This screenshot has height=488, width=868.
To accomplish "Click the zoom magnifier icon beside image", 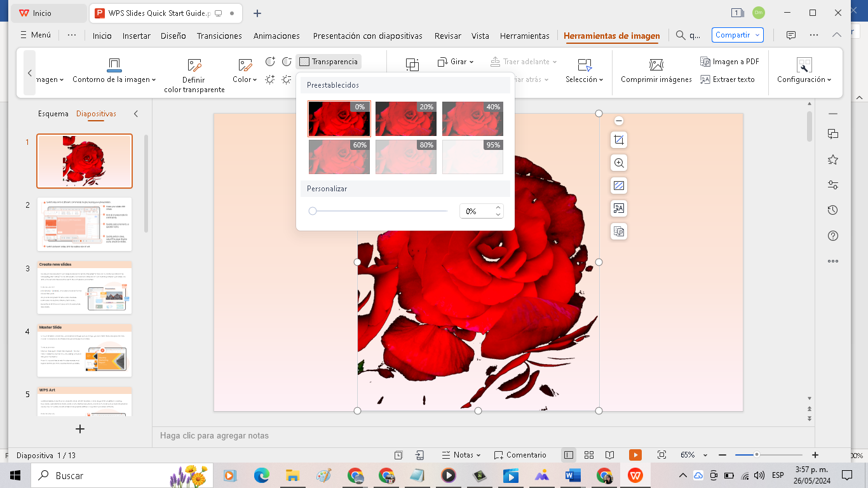I will (619, 163).
